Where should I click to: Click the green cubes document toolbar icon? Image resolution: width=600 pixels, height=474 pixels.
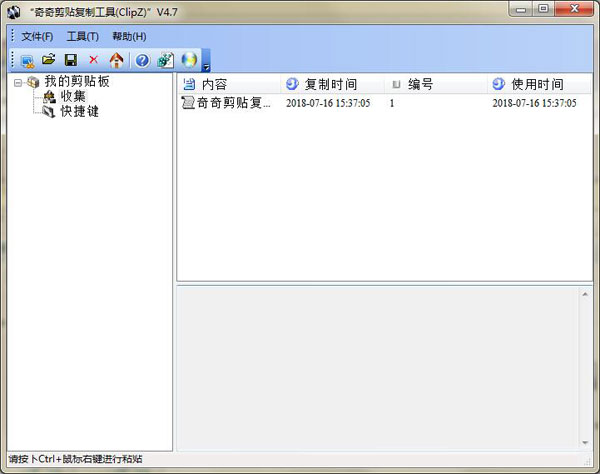tap(166, 60)
